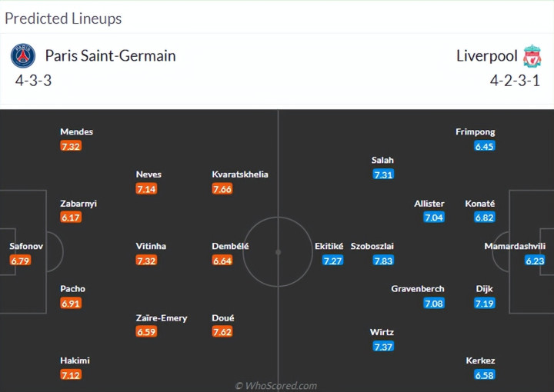Open Hakimi's player profile name
The width and height of the screenshot is (554, 392).
pyautogui.click(x=75, y=360)
